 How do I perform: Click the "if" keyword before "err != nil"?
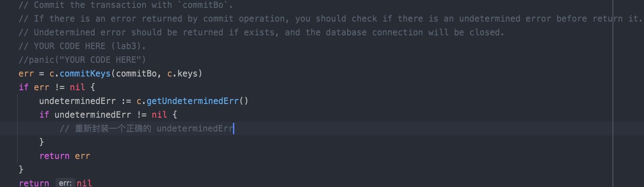(x=24, y=87)
